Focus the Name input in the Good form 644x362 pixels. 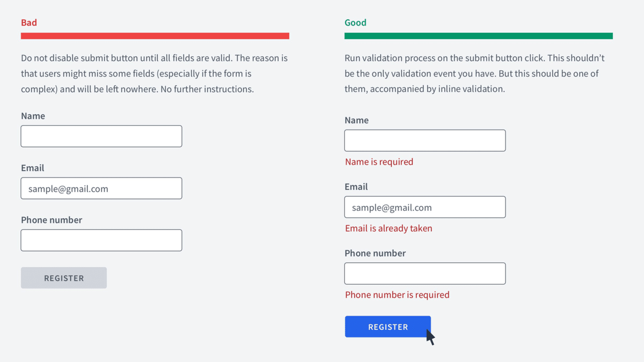tap(425, 141)
